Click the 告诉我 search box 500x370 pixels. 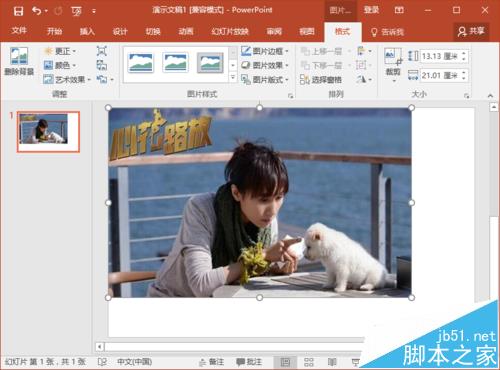388,32
